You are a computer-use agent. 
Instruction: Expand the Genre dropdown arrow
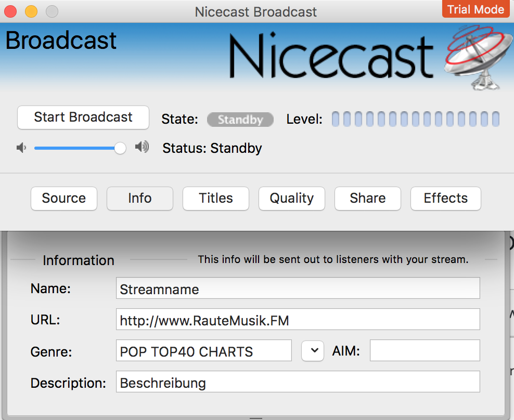[x=313, y=350]
